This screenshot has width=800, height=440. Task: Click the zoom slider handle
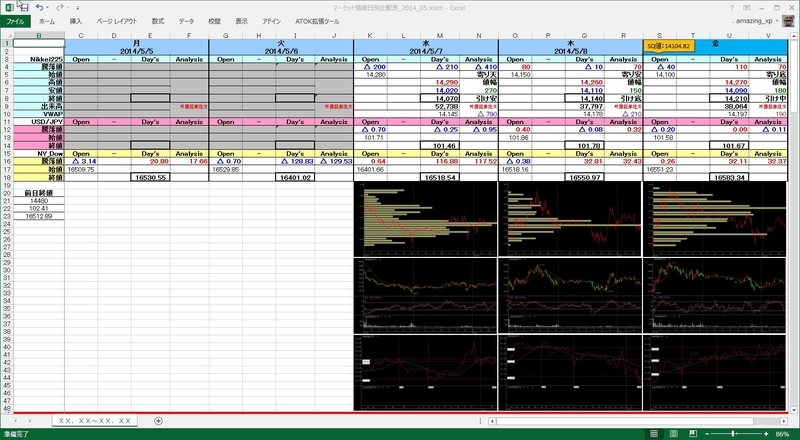(735, 434)
